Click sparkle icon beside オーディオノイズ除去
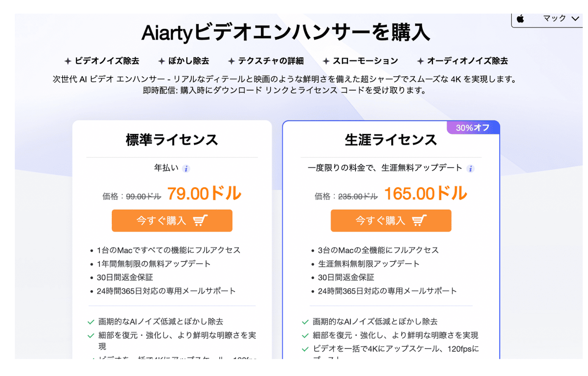 coord(420,61)
